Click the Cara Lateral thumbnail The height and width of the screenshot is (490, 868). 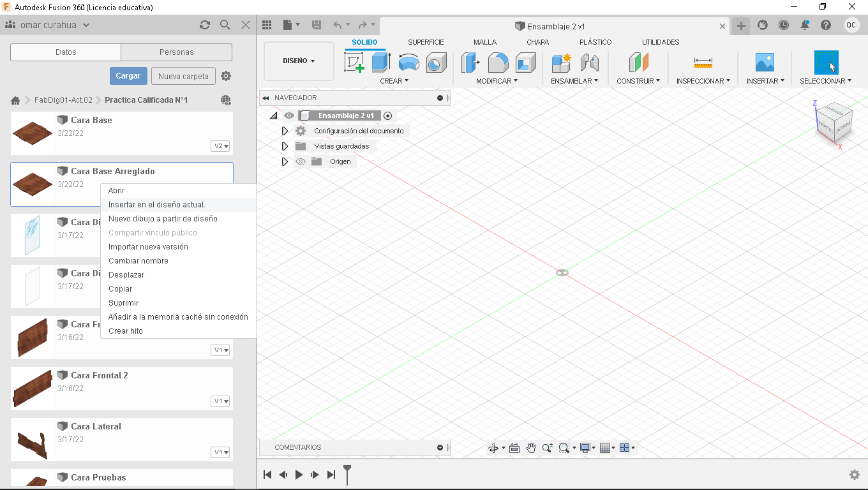33,440
